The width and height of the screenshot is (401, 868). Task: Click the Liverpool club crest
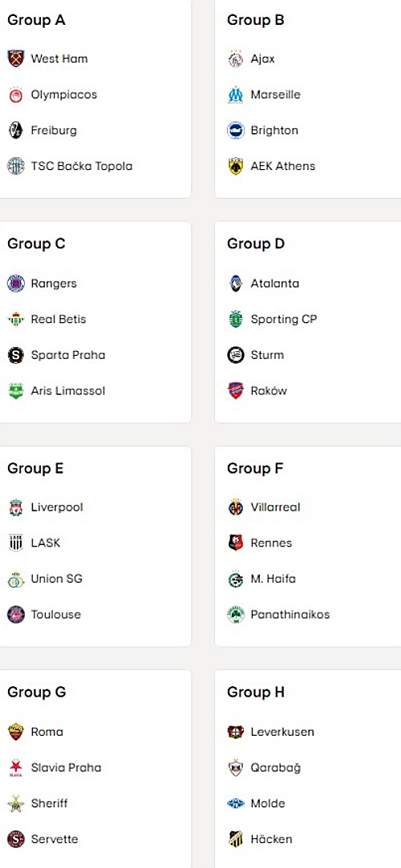tap(15, 507)
